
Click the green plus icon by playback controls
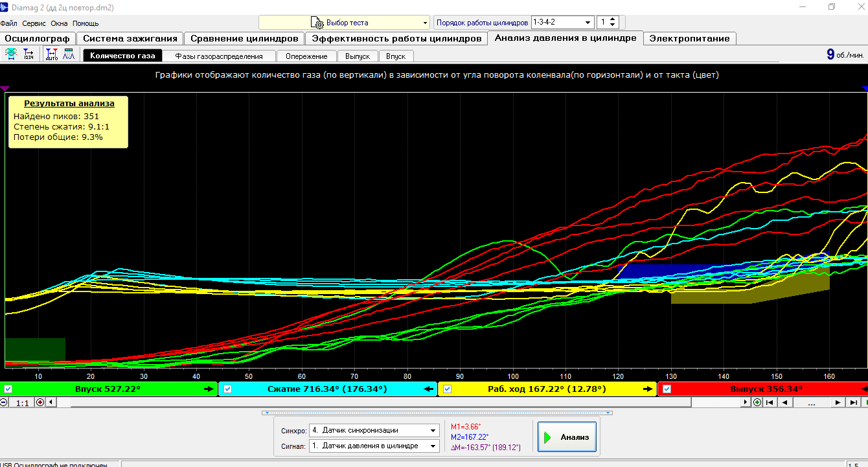(757, 402)
